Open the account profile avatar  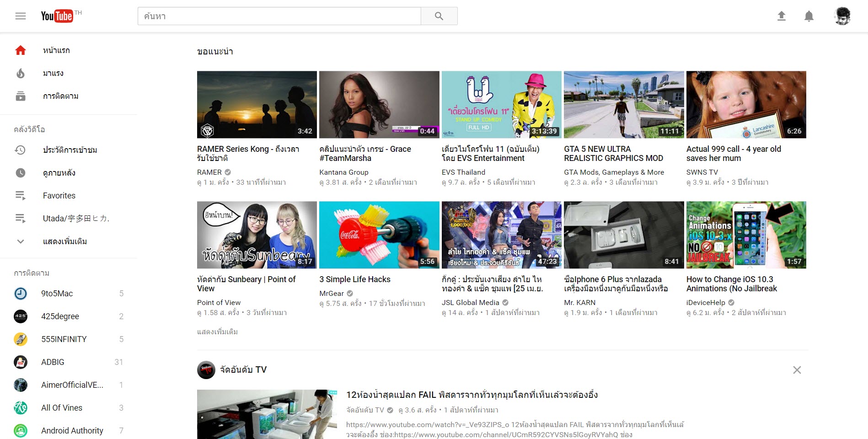coord(842,16)
